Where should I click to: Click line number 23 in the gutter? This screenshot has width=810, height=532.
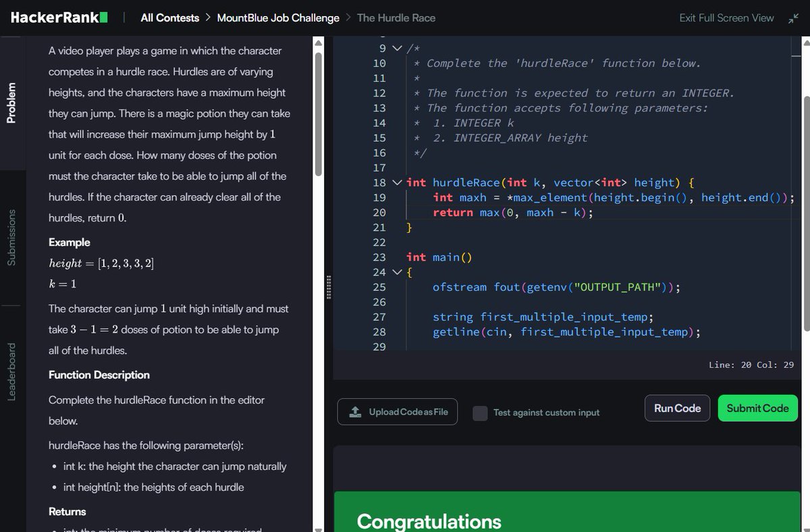pyautogui.click(x=379, y=257)
